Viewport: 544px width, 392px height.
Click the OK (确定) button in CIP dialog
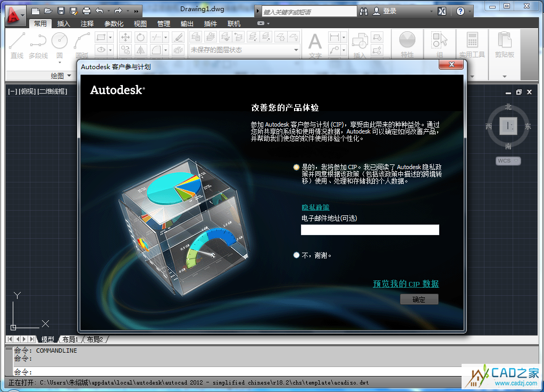coord(419,299)
